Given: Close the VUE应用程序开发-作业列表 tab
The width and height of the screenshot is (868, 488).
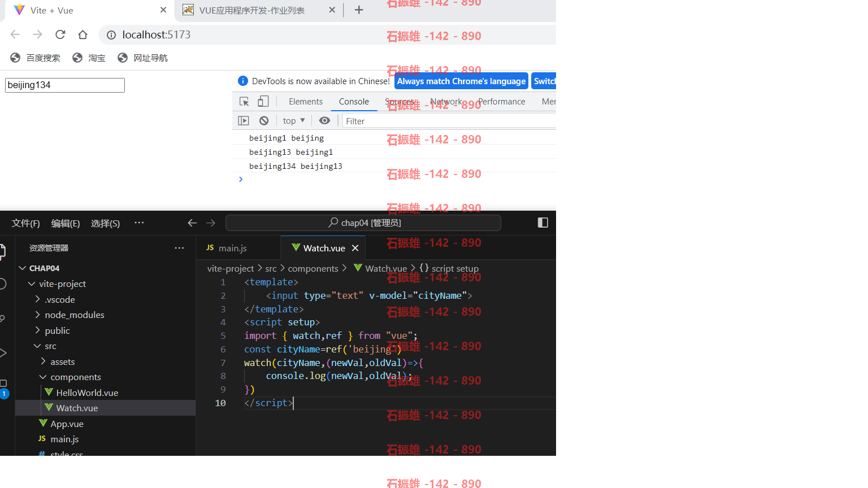Looking at the screenshot, I should pyautogui.click(x=332, y=10).
